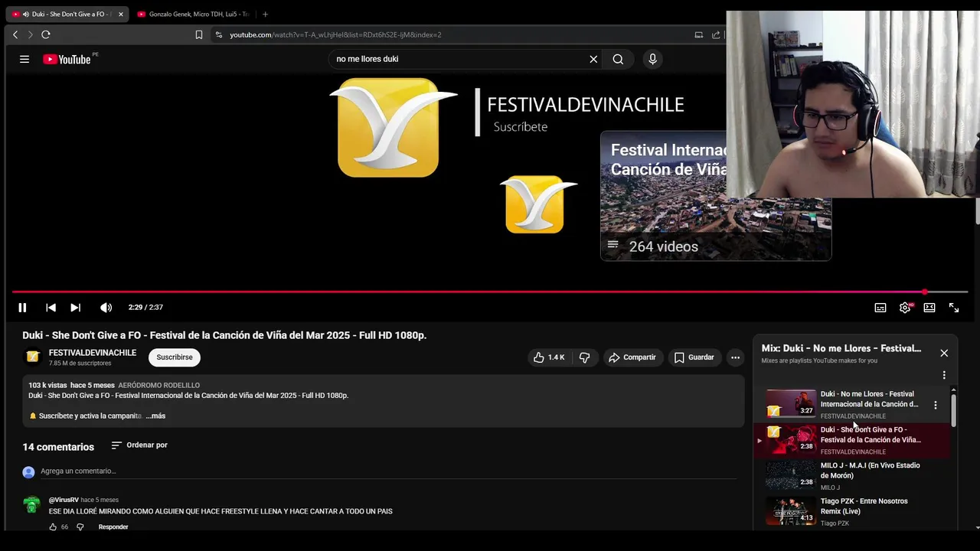Viewport: 980px width, 551px height.
Task: Clear the search box with X icon
Action: [593, 59]
